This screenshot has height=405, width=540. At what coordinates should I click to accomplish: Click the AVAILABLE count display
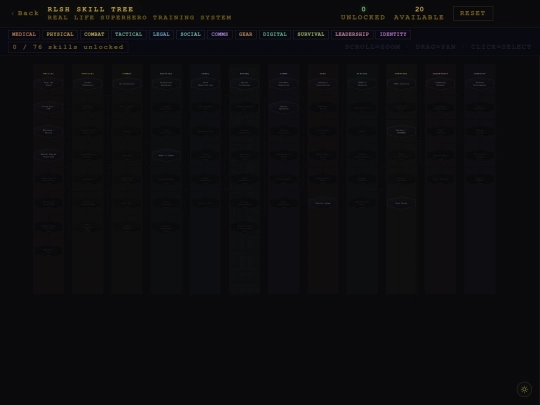(x=419, y=13)
